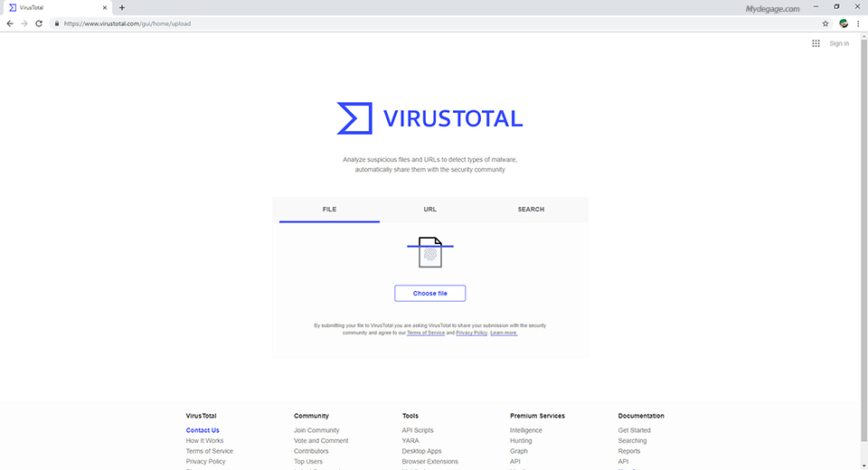Image resolution: width=868 pixels, height=470 pixels.
Task: Click the padlock site info icon
Action: (x=56, y=23)
